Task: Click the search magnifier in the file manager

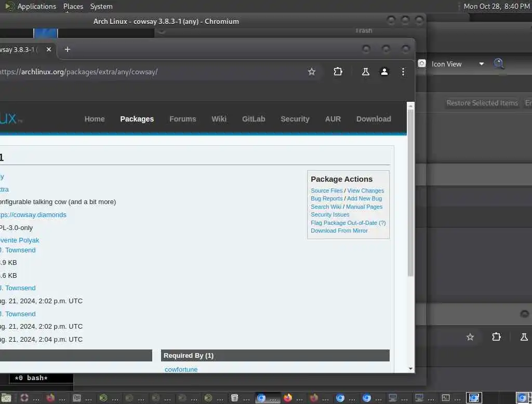Action: (499, 64)
